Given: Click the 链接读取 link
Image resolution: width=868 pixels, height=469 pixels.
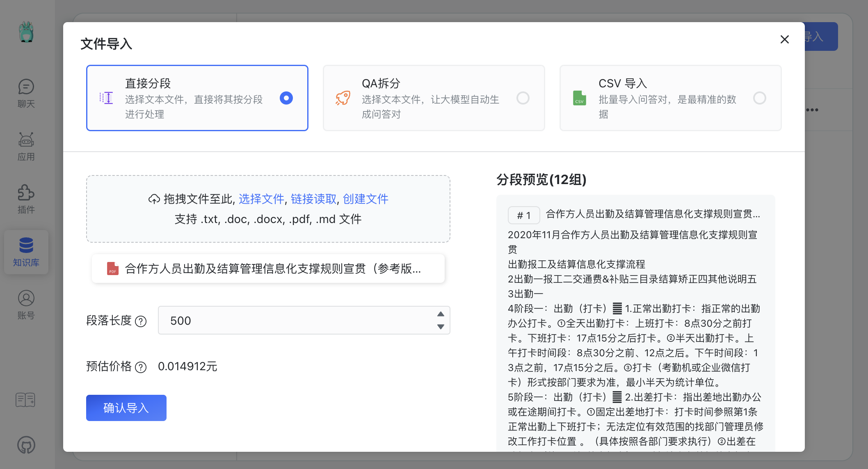Looking at the screenshot, I should coord(313,199).
